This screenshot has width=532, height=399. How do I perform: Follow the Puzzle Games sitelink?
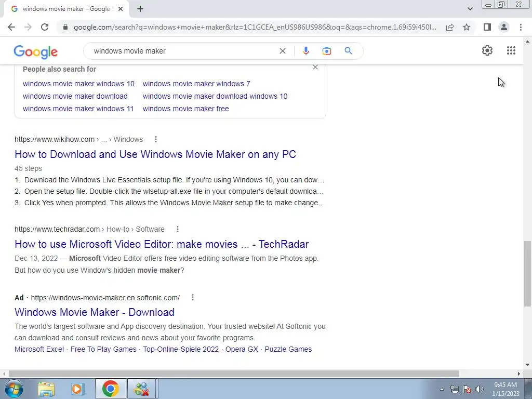coord(288,349)
